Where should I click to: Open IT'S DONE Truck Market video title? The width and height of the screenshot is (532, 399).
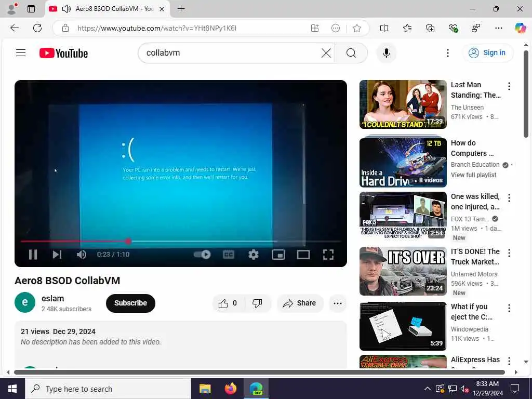click(x=475, y=257)
